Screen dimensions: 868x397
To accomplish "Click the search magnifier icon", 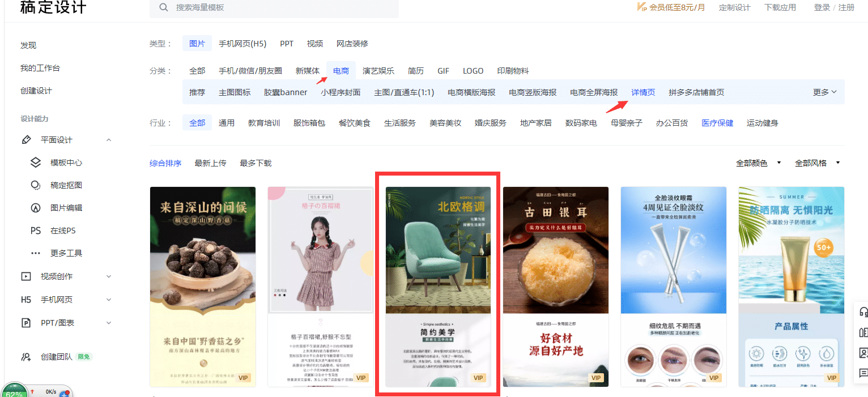I will coord(164,7).
